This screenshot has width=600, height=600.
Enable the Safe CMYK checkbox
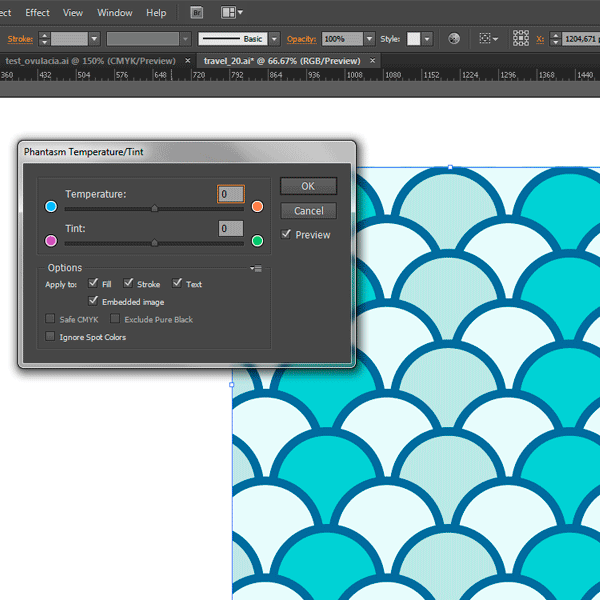pyautogui.click(x=50, y=318)
